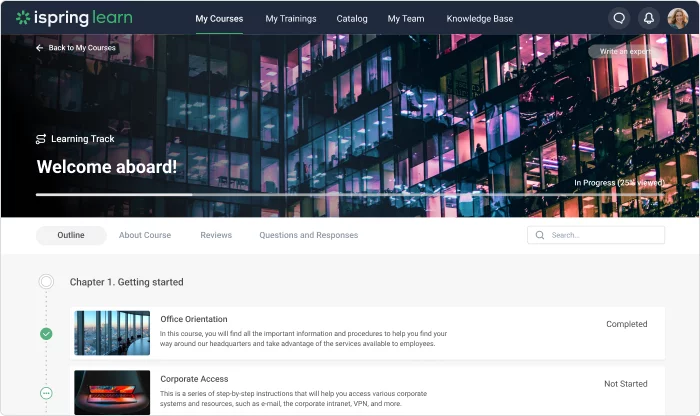Click the Chapter 1. Getting started heading
Screen dimensions: 700x416
coord(126,282)
